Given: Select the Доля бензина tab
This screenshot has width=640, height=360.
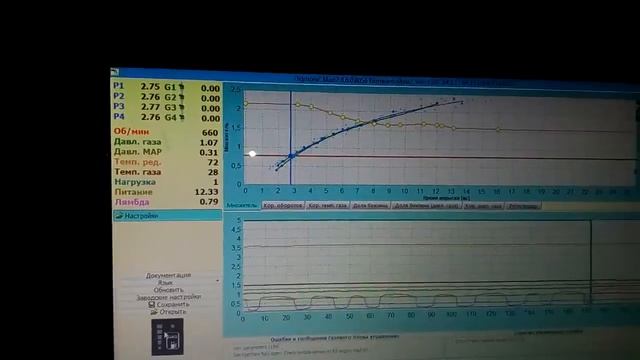Looking at the screenshot, I should click(370, 206).
